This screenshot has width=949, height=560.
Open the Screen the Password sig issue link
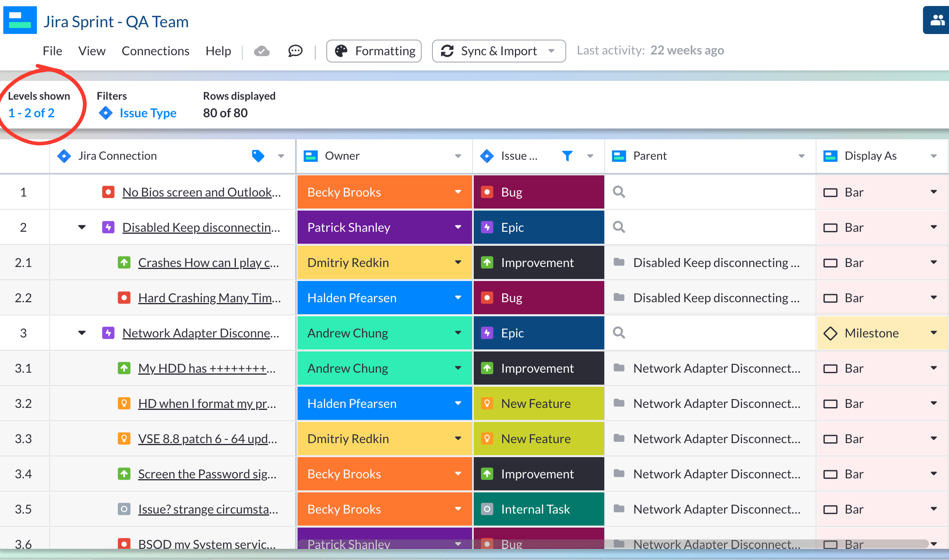click(x=207, y=474)
